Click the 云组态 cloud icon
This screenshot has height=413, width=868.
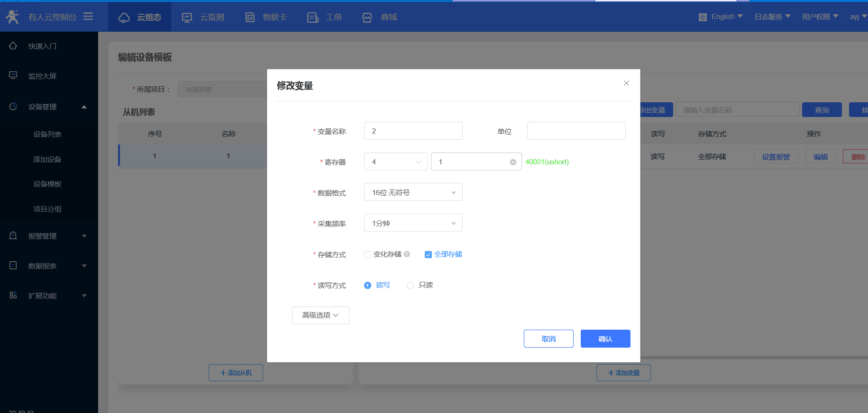click(124, 18)
